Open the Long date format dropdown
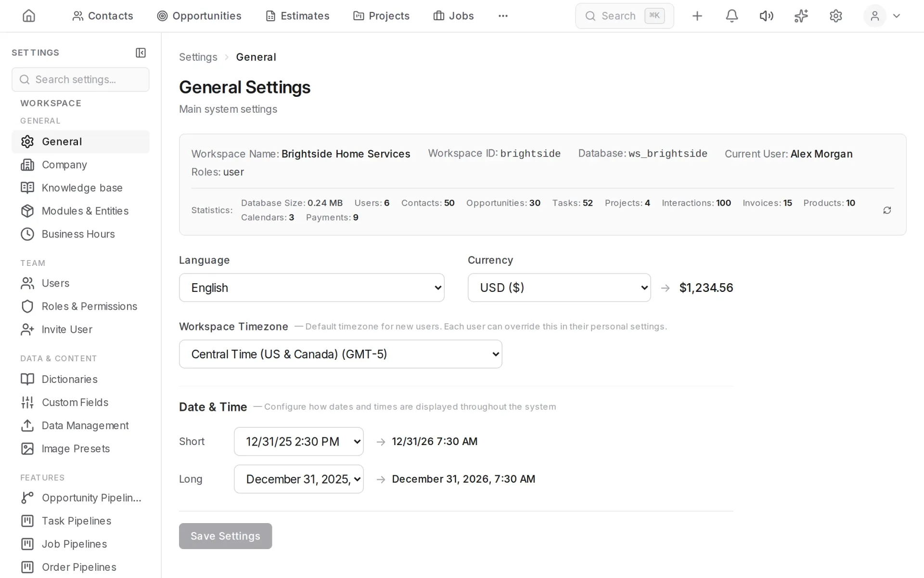924x578 pixels. coord(298,479)
